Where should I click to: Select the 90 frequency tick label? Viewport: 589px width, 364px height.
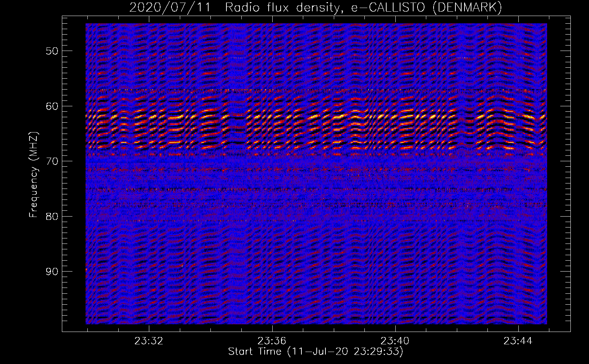tap(52, 272)
